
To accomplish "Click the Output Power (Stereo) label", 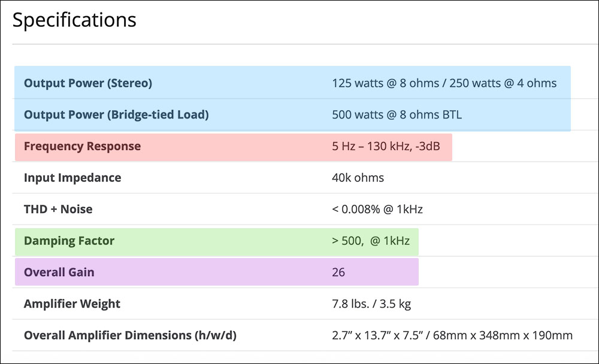I will point(88,83).
